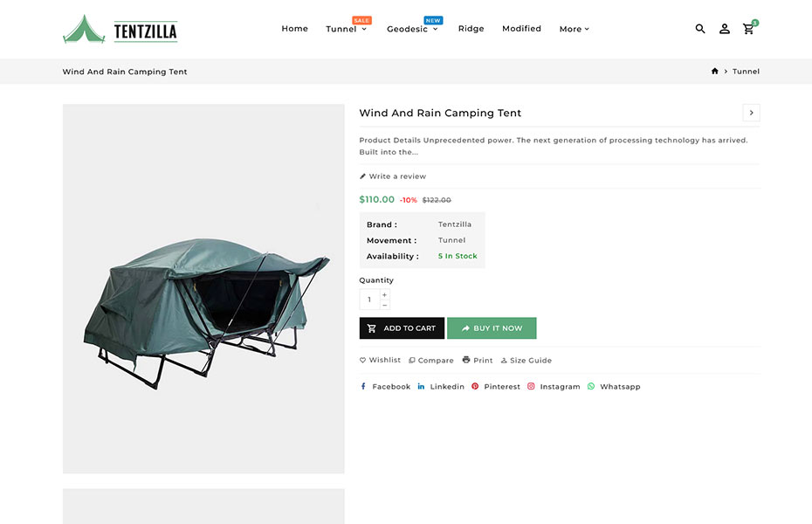Click the Add to Cart button
The width and height of the screenshot is (812, 524).
(x=402, y=328)
